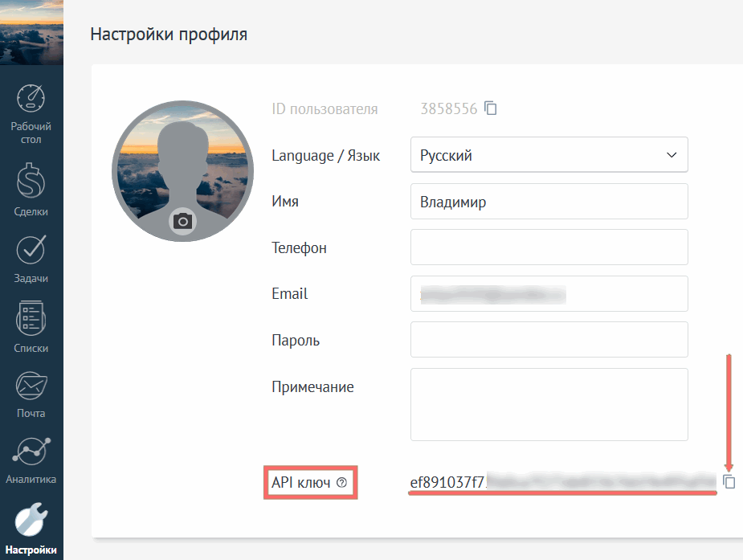Click the blurred Email field
Screen dimensions: 743x560
pyautogui.click(x=549, y=293)
